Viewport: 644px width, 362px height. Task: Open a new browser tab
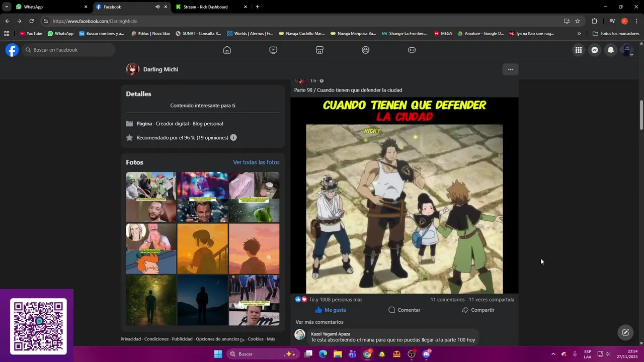(x=258, y=7)
